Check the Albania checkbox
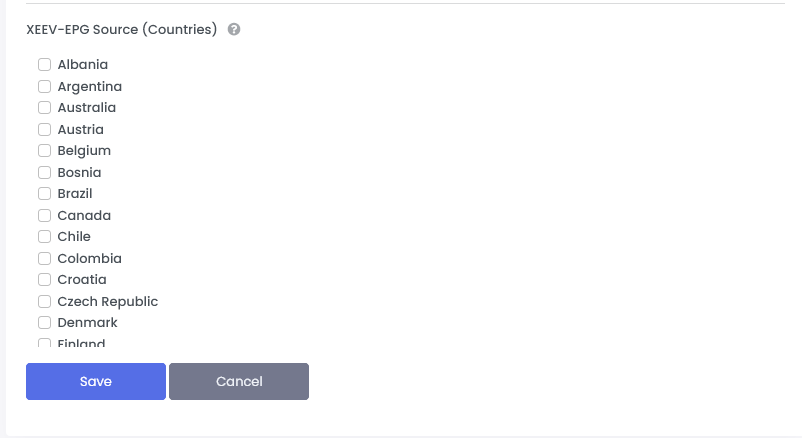Viewport: 802px width, 438px height. click(44, 65)
